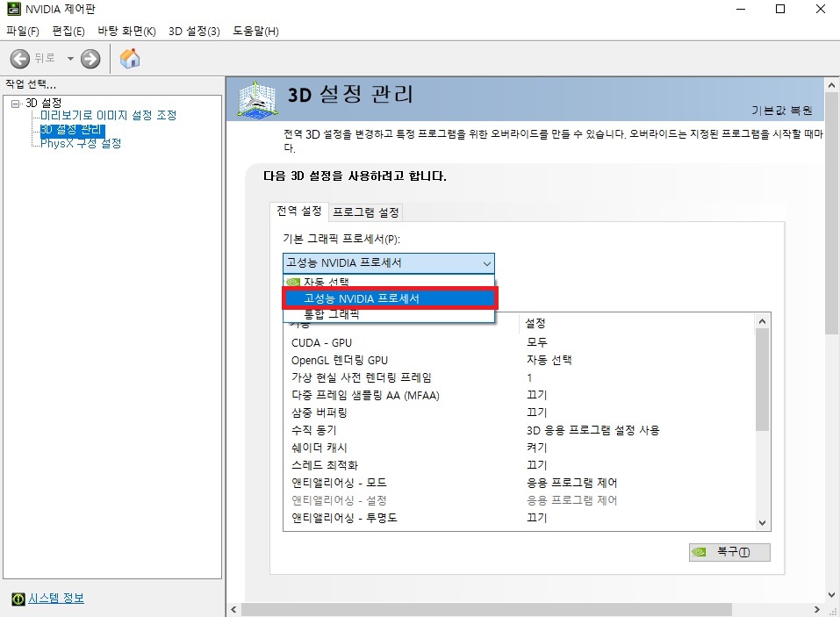Minimize the NVIDIA Control Panel window
Viewport: 840px width, 617px height.
point(741,9)
